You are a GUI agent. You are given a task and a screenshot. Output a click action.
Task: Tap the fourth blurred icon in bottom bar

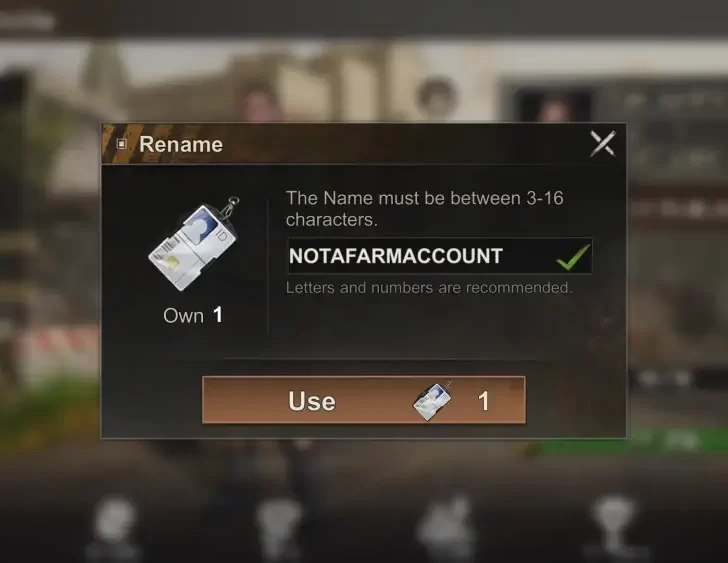click(x=613, y=525)
